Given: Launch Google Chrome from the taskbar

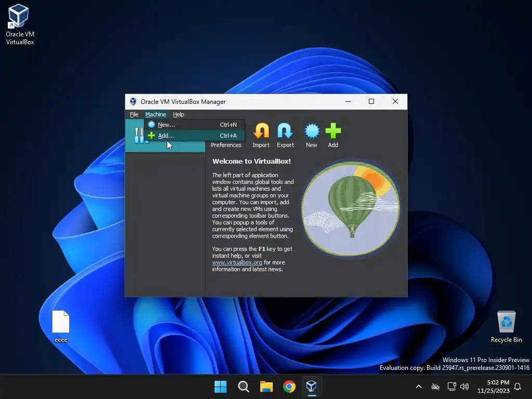Looking at the screenshot, I should click(x=289, y=387).
